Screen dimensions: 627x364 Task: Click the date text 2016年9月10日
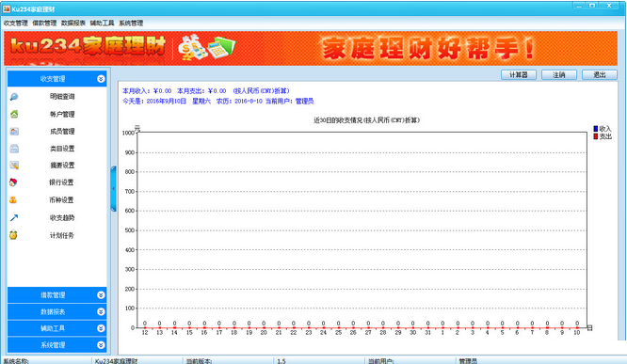point(167,101)
